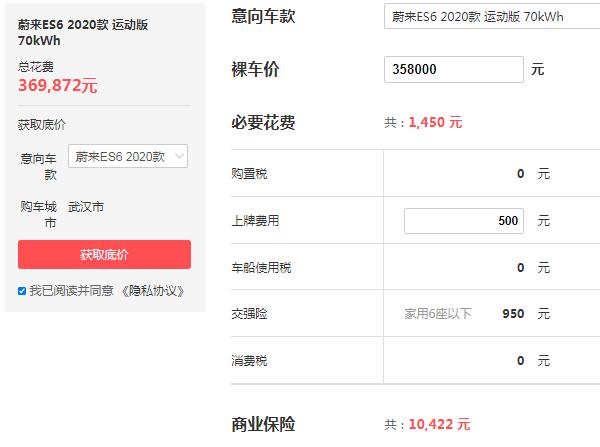This screenshot has height=447, width=600.
Task: Select the 消费税 row label
Action: point(249,360)
